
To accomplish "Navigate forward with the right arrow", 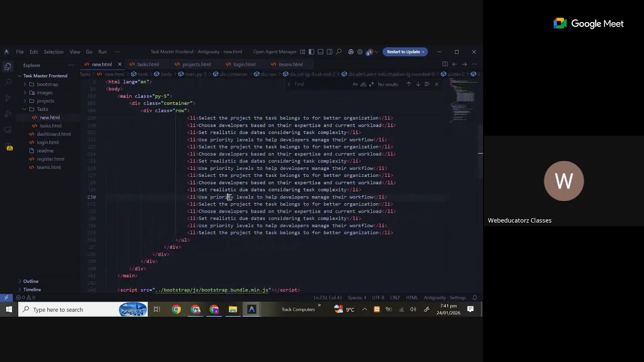I will 464,64.
